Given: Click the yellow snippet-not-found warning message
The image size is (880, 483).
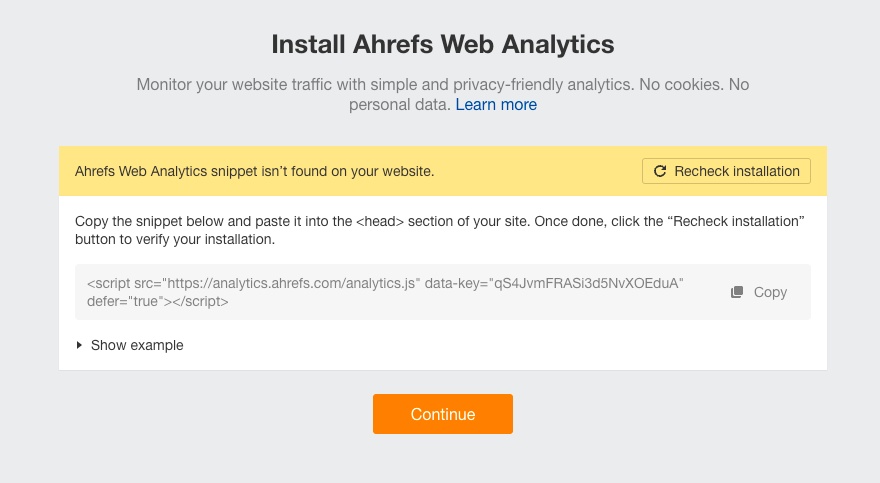Looking at the screenshot, I should (x=255, y=171).
